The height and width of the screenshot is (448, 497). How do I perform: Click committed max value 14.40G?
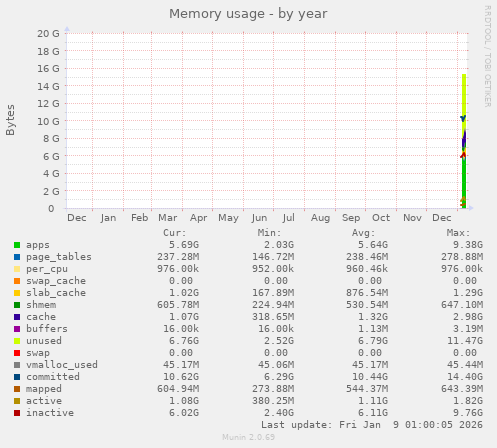pyautogui.click(x=465, y=377)
